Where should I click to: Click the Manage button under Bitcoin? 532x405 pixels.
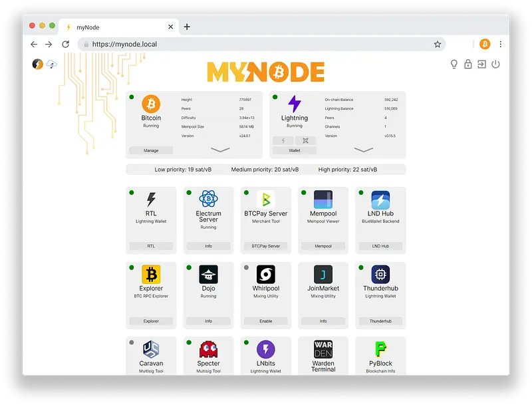tap(151, 150)
